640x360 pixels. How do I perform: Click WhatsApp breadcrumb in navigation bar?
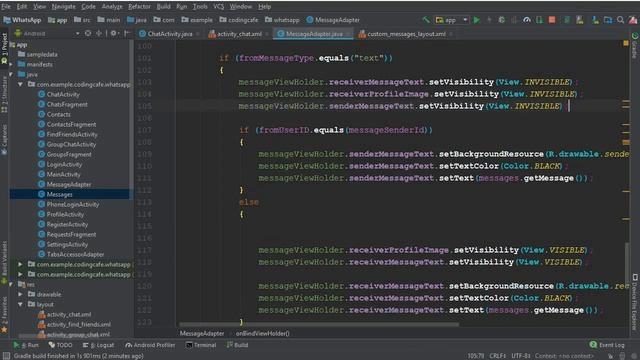22,20
